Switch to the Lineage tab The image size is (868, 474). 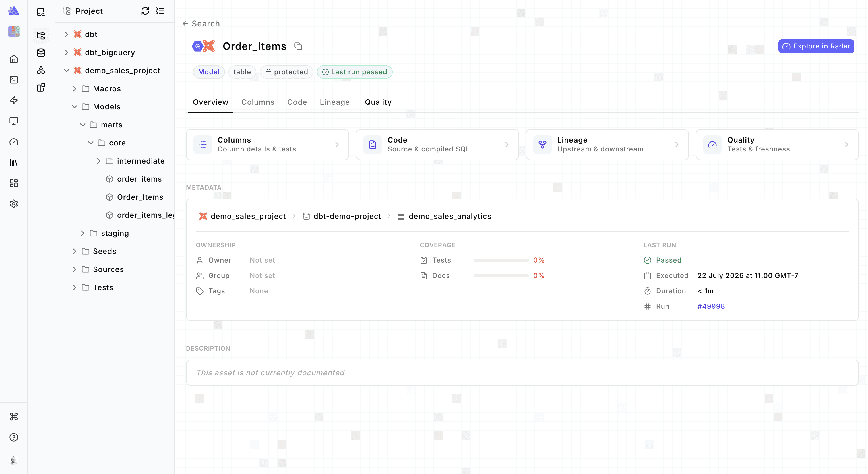point(335,102)
